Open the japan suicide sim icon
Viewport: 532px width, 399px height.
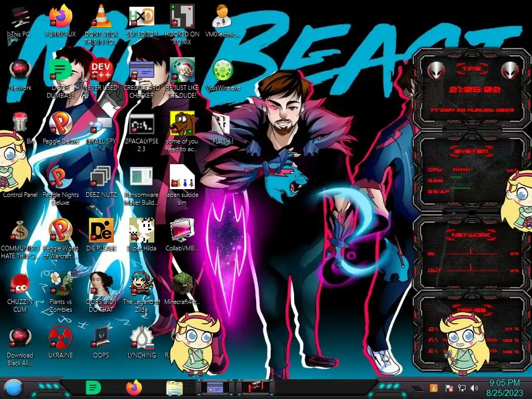tap(182, 185)
